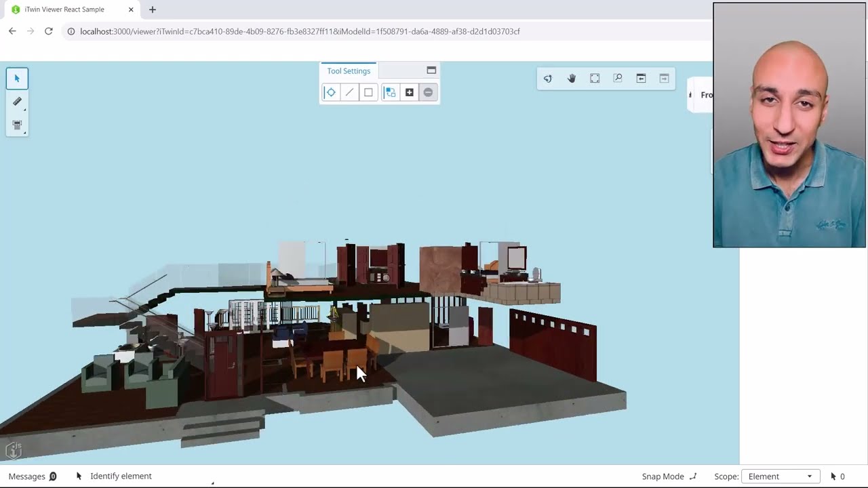
Task: Choose the box selection method
Action: 368,92
